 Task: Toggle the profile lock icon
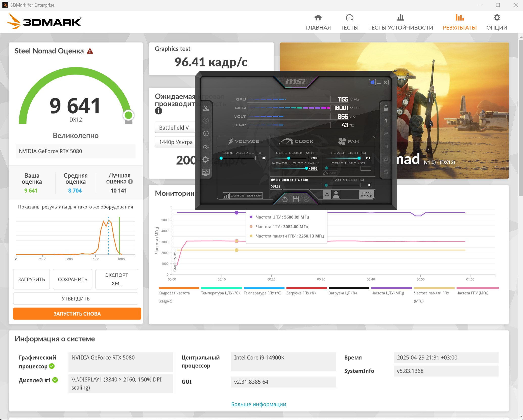pos(386,108)
